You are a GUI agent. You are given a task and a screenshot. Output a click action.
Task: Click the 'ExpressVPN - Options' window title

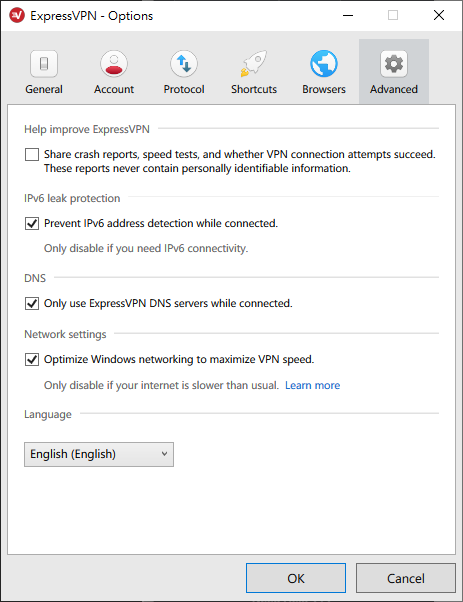pyautogui.click(x=91, y=16)
